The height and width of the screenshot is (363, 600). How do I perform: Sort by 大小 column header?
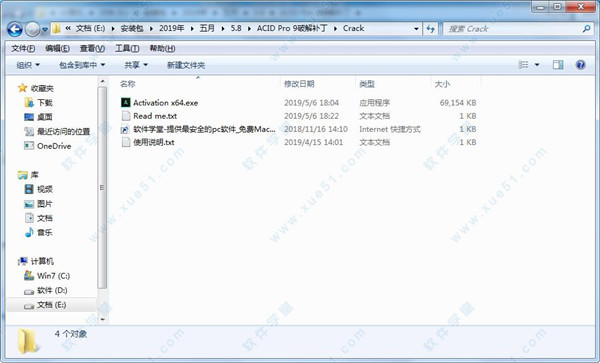[x=442, y=84]
